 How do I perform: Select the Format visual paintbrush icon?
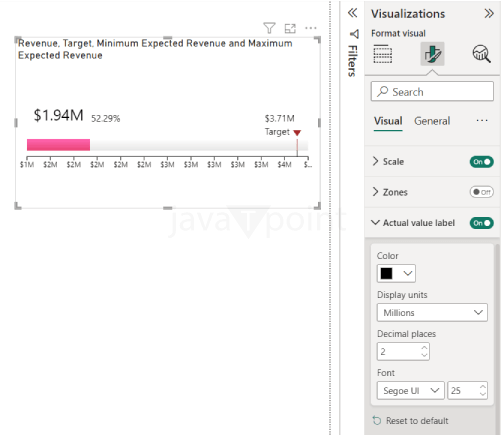click(432, 54)
